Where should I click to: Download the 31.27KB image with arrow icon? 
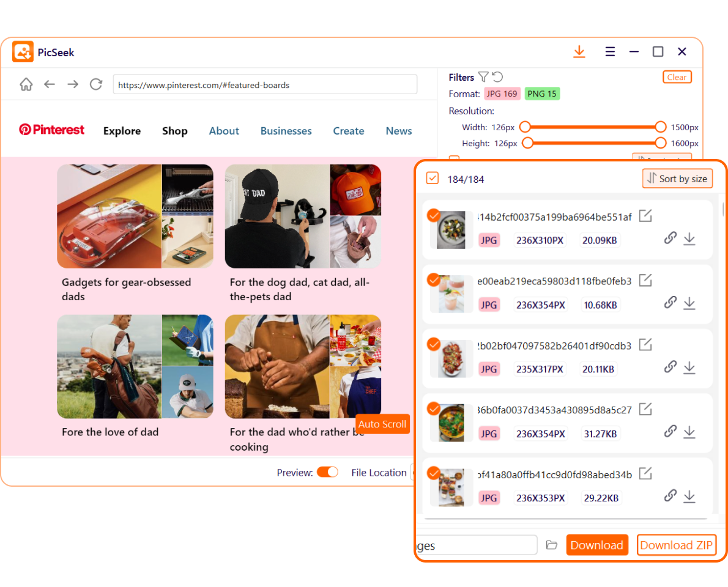pyautogui.click(x=689, y=432)
